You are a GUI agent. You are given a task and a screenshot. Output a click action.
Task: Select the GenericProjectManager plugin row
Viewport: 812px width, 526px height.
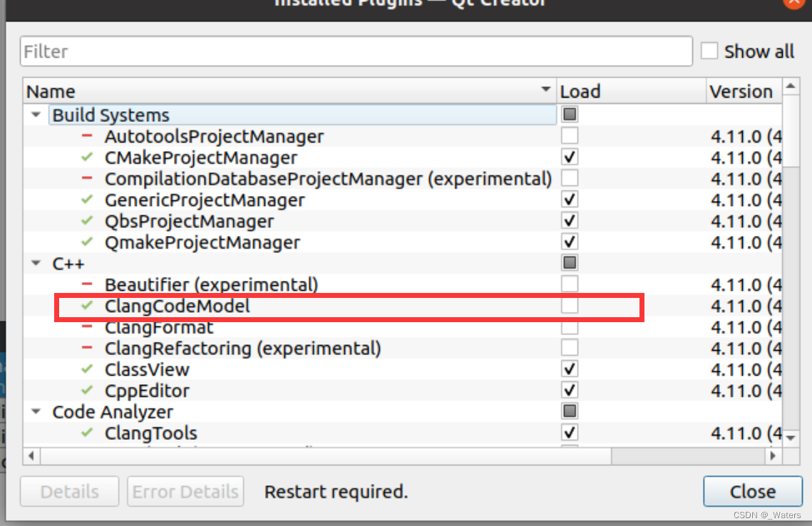403,200
